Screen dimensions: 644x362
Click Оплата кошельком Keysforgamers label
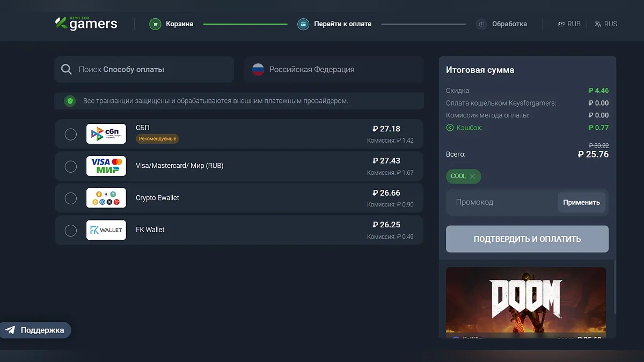point(501,103)
